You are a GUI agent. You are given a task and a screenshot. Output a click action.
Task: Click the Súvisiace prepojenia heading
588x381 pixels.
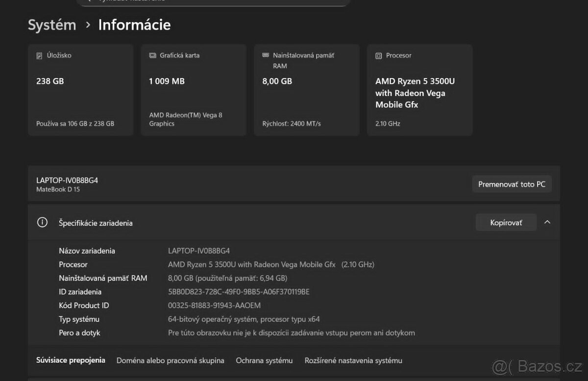[70, 360]
